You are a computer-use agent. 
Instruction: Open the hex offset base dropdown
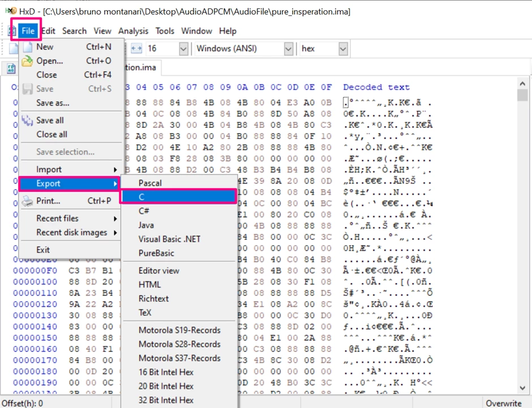click(x=343, y=49)
